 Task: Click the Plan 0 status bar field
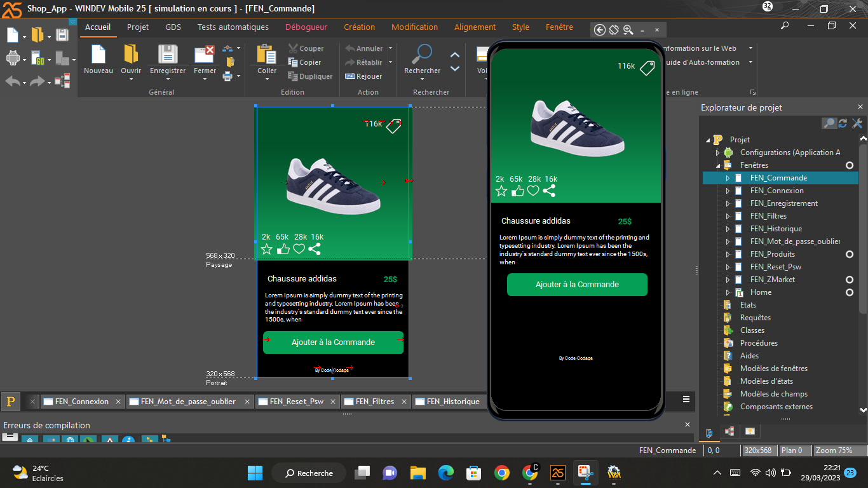(795, 451)
